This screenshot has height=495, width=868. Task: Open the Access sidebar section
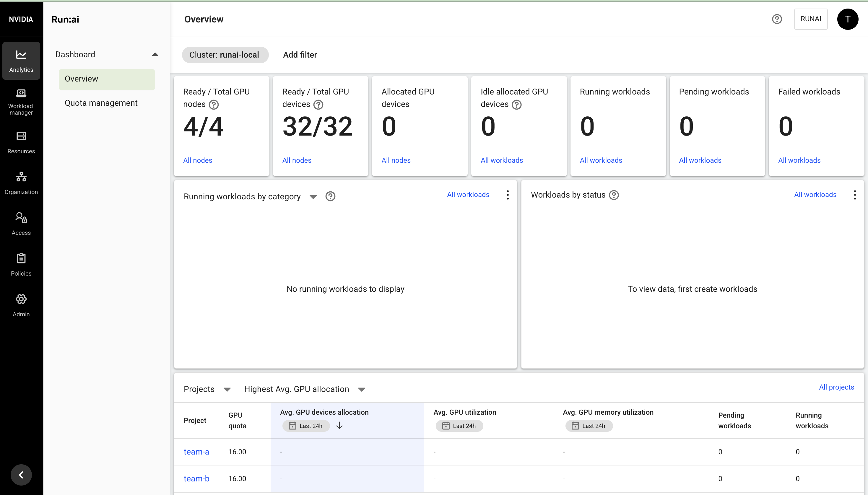tap(21, 224)
